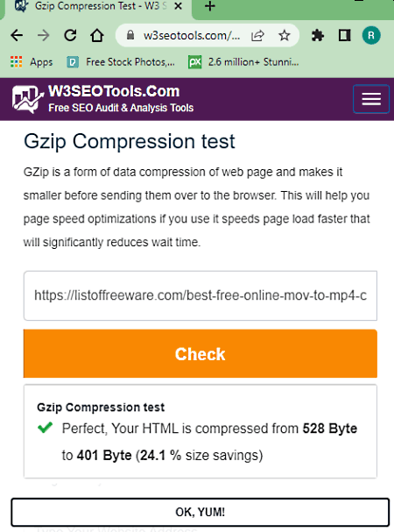Click the W3SEOTools.Com logo
Viewport: 394px width, 532px height.
[x=102, y=99]
